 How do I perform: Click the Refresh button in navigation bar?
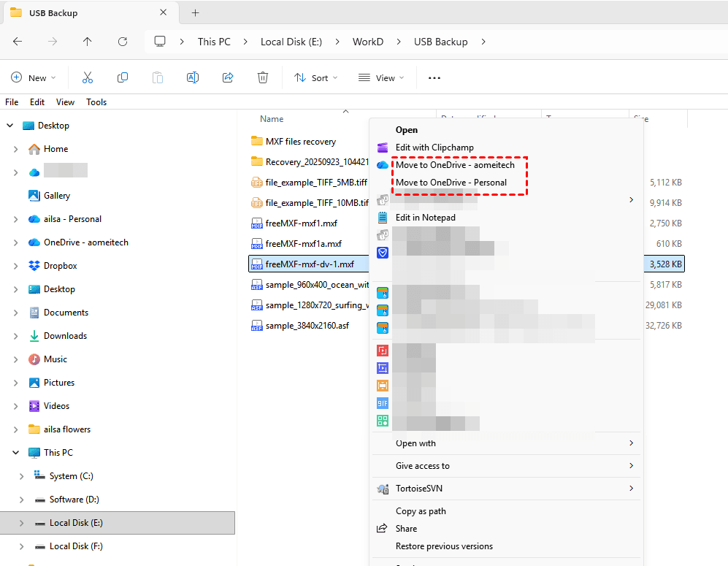123,42
